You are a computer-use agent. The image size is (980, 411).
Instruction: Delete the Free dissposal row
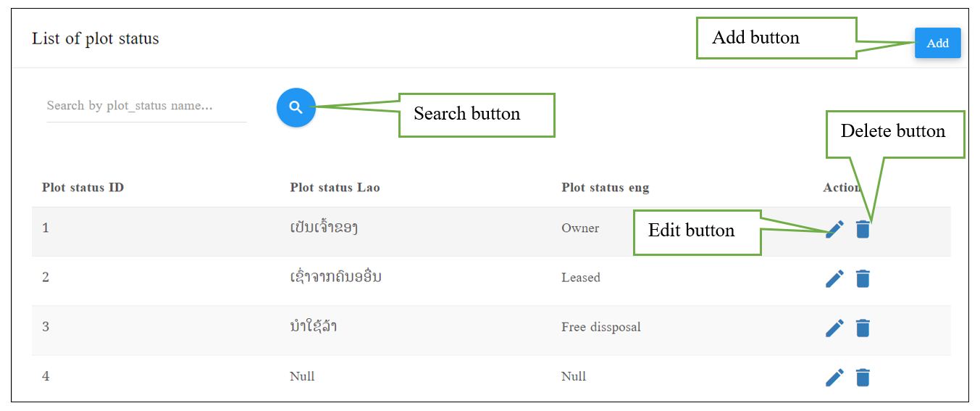tap(862, 328)
